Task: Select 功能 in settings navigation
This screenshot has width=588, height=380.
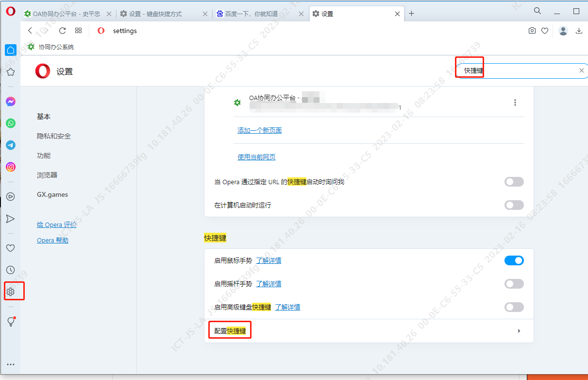Action: click(x=44, y=155)
